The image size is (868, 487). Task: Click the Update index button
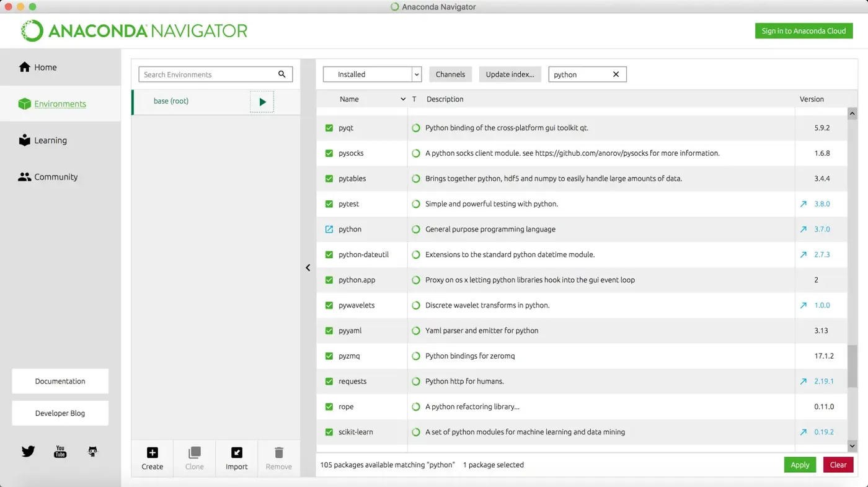tap(510, 74)
